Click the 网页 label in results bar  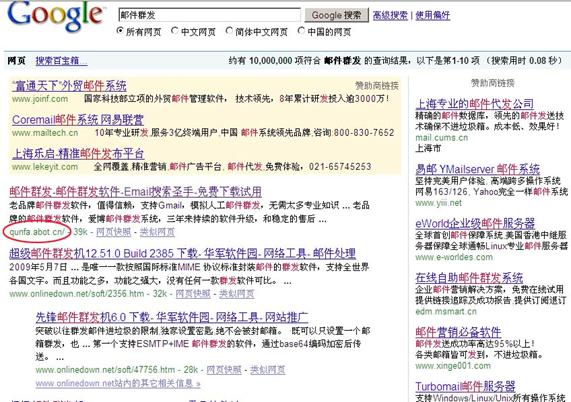tap(17, 60)
